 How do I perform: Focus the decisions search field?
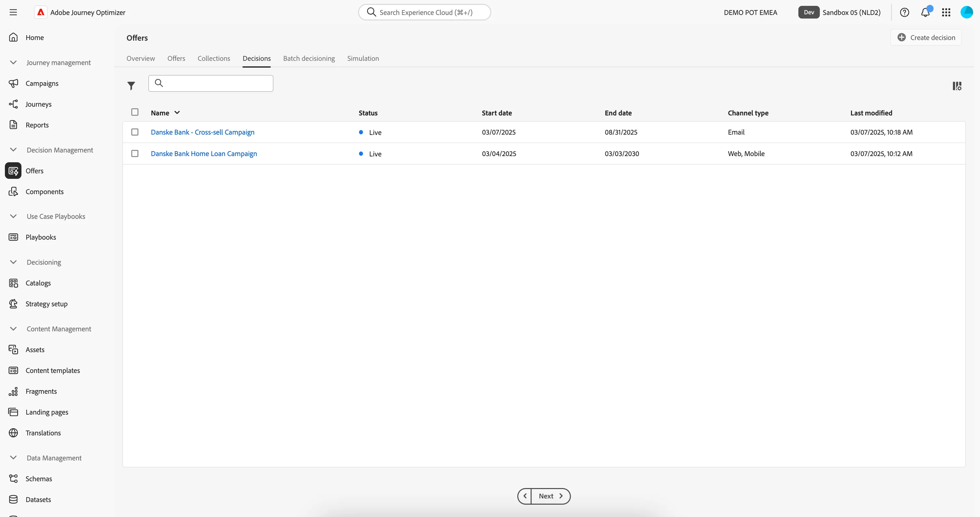coord(211,83)
